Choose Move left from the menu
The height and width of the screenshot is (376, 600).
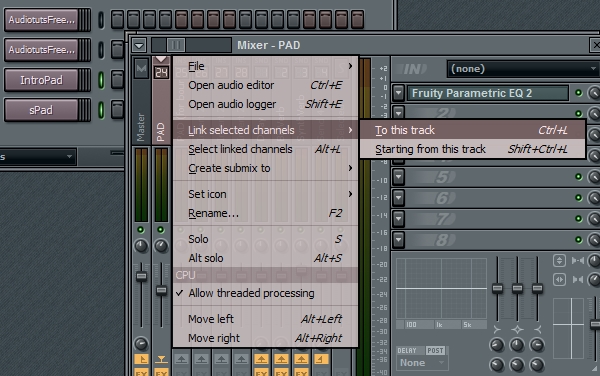tap(265, 319)
